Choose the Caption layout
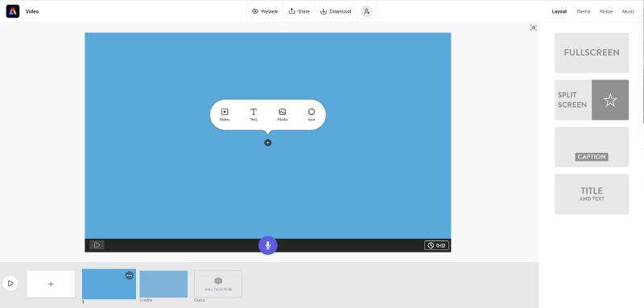The height and width of the screenshot is (308, 644). click(592, 147)
